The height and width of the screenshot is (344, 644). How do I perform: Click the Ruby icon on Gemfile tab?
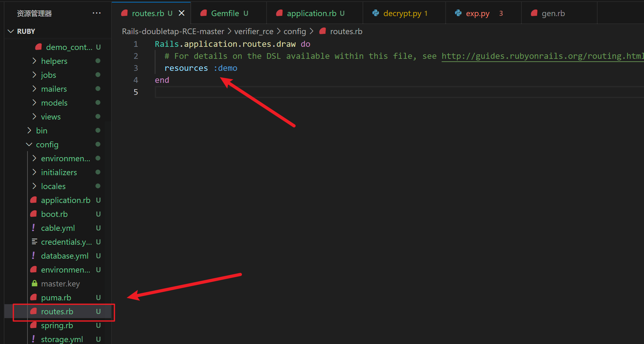click(204, 13)
